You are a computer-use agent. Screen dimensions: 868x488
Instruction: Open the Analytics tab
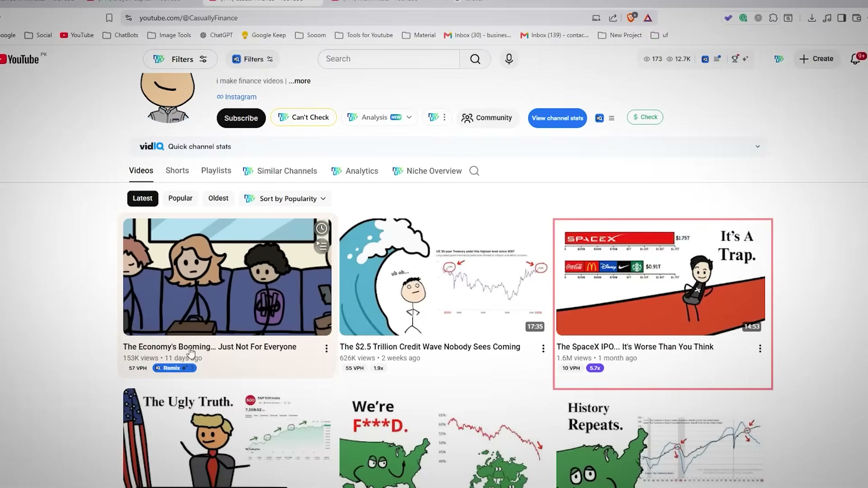[x=355, y=171]
